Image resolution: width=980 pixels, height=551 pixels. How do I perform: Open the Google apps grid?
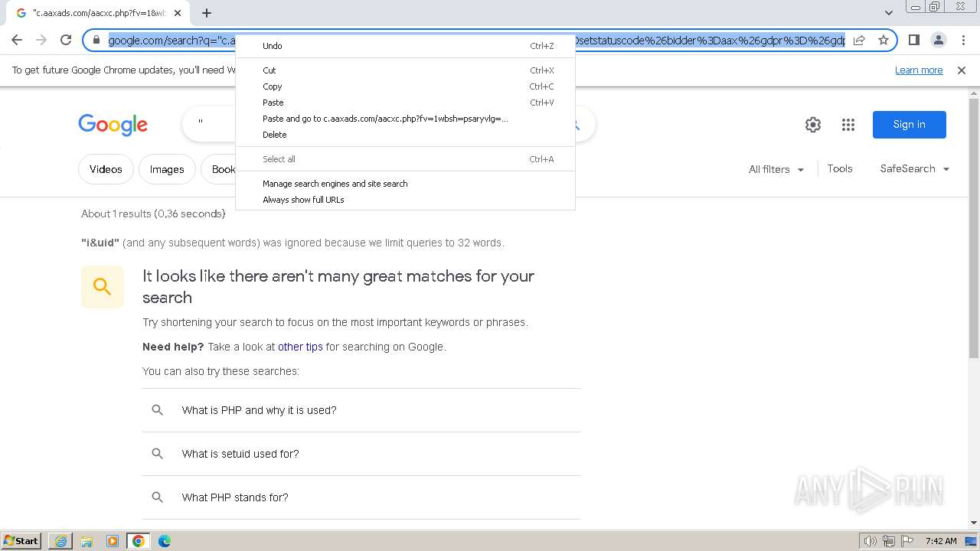(x=848, y=125)
